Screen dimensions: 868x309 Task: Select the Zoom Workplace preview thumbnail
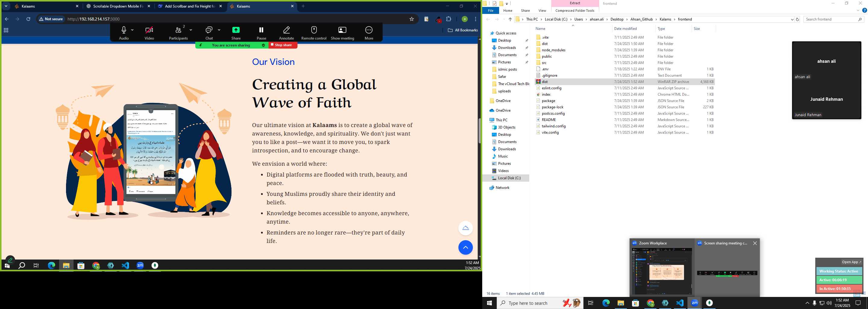point(662,271)
